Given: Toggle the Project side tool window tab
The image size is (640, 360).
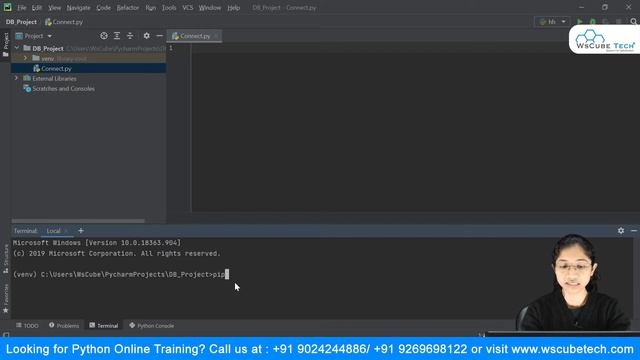Looking at the screenshot, I should 5,44.
